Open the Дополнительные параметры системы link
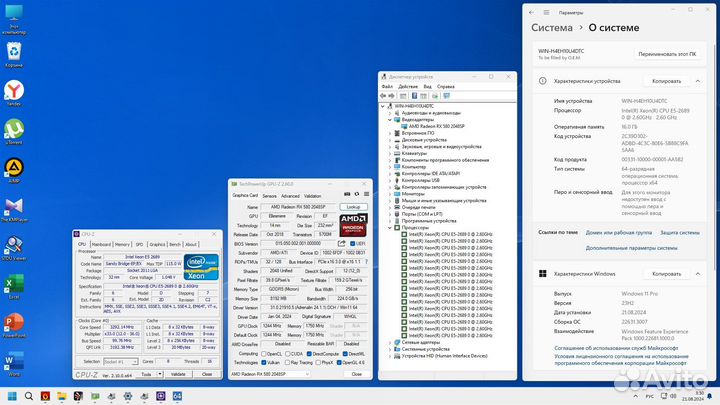The width and height of the screenshot is (720, 405). pos(631,248)
